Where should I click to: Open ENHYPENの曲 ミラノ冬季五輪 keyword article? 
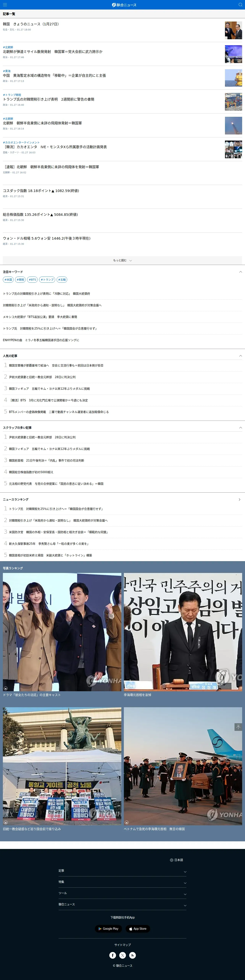coord(41,340)
